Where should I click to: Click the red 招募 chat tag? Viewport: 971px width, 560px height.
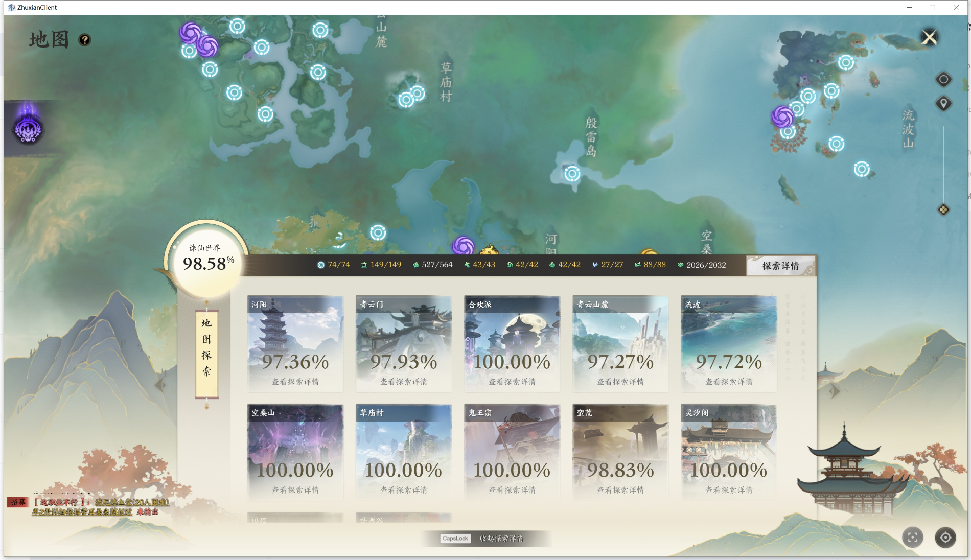[18, 502]
